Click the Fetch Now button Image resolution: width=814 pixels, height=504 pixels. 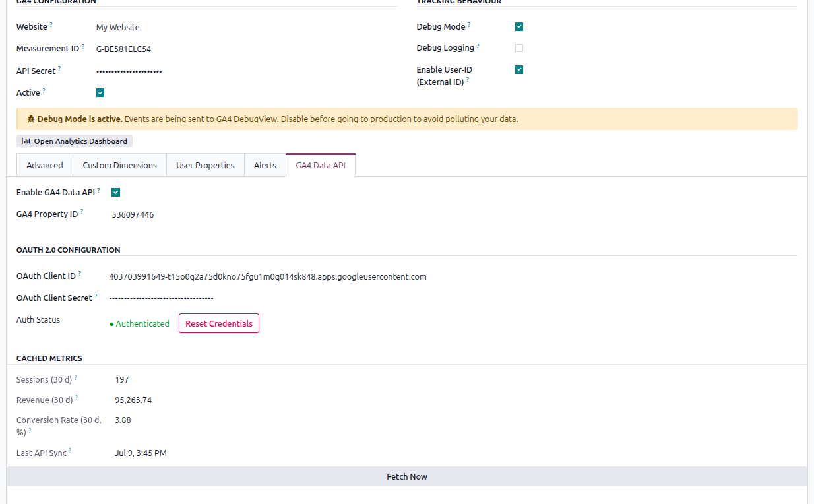tap(407, 476)
